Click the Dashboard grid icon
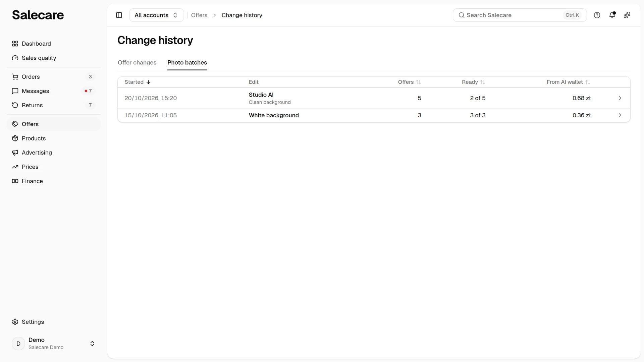The height and width of the screenshot is (362, 644). point(15,44)
